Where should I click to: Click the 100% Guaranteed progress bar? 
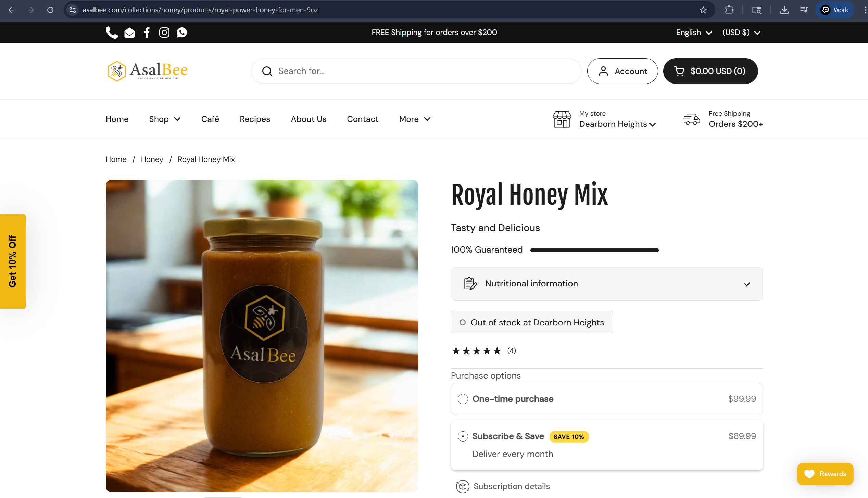[594, 250]
